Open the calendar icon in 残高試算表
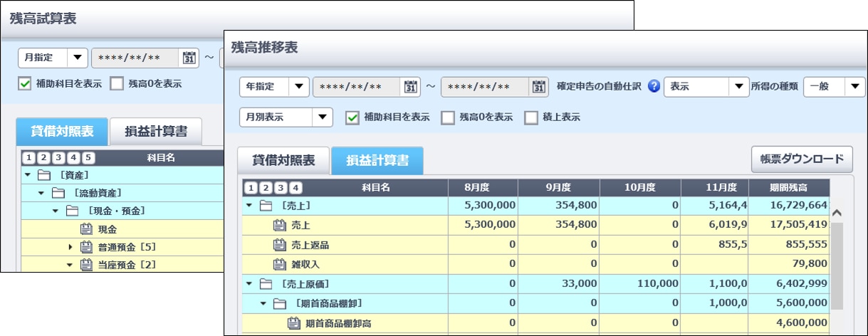868x336 pixels. (189, 58)
